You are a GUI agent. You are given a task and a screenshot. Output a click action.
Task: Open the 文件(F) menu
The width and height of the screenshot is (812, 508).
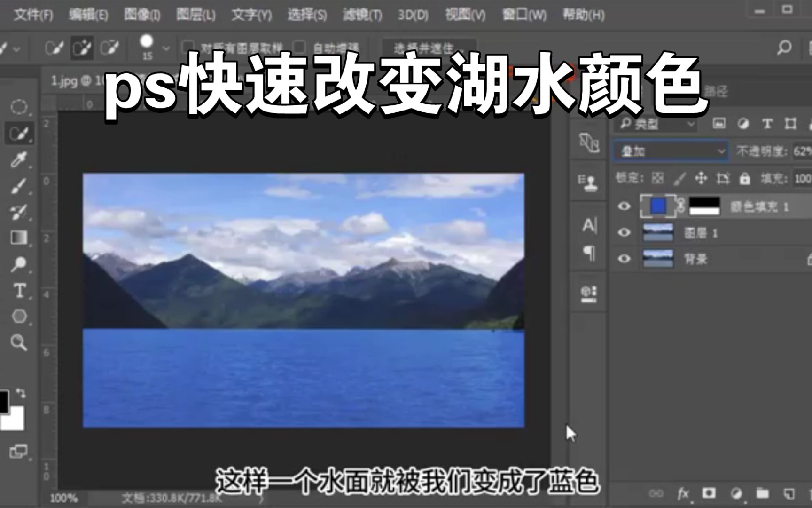(x=33, y=15)
